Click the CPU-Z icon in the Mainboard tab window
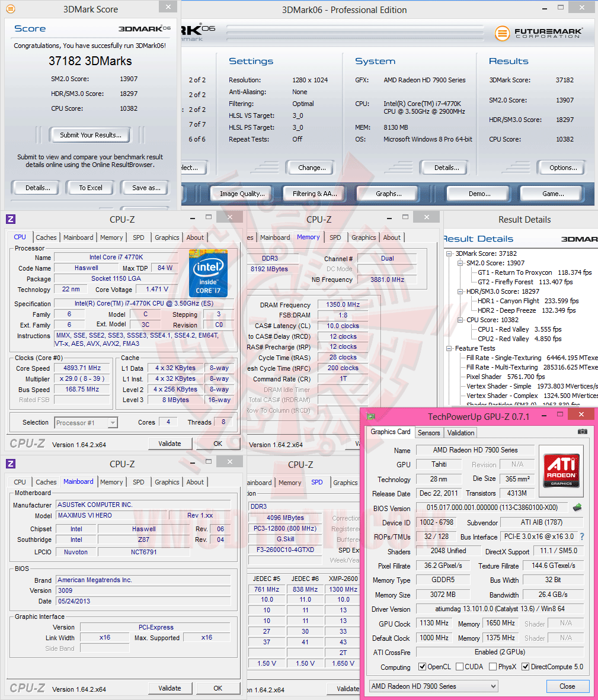This screenshot has width=598, height=700. coord(11,464)
